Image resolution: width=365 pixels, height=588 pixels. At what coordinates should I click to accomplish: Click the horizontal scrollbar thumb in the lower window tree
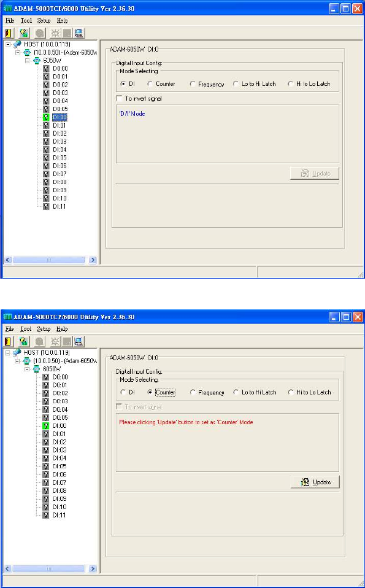pyautogui.click(x=48, y=568)
